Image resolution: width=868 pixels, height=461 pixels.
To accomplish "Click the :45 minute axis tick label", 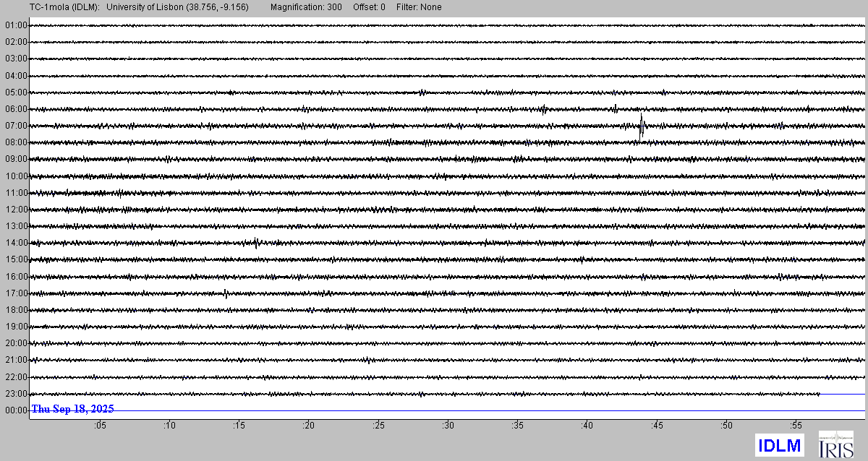I will click(x=657, y=426).
